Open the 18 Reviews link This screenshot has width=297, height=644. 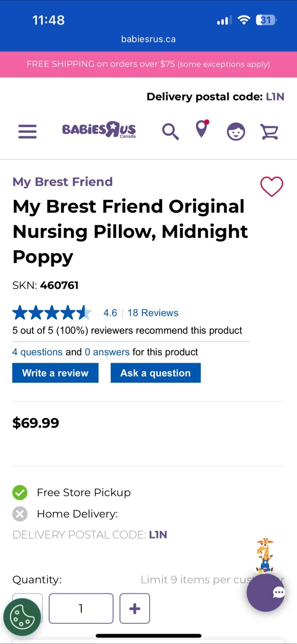coord(153,313)
